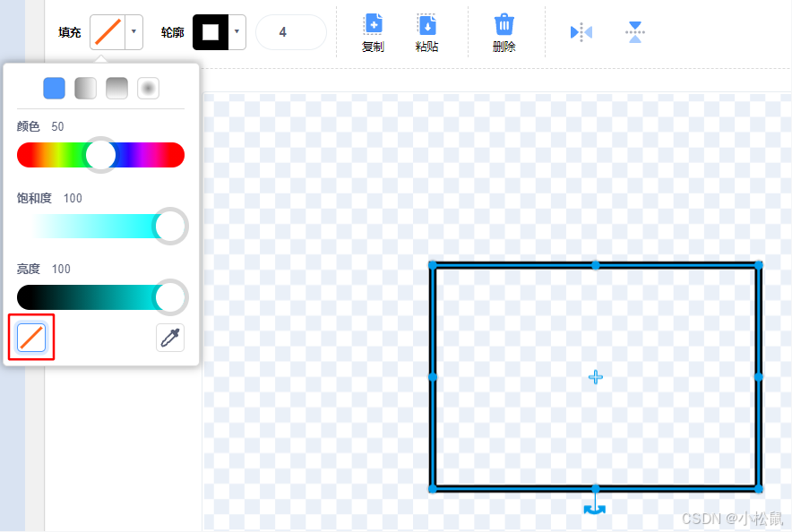Click the 颜色 label text
Viewport: 792px width, 532px height.
click(29, 126)
